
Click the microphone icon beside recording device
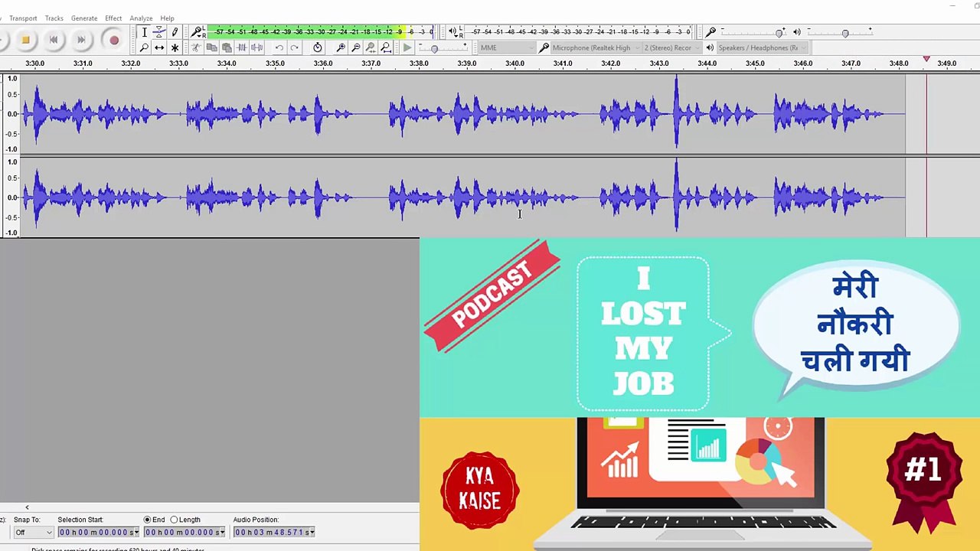point(544,47)
